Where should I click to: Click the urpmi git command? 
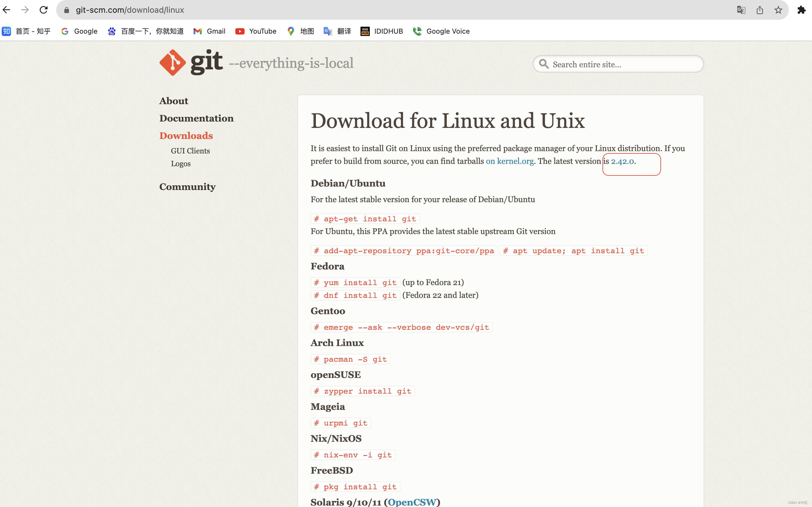coord(341,423)
